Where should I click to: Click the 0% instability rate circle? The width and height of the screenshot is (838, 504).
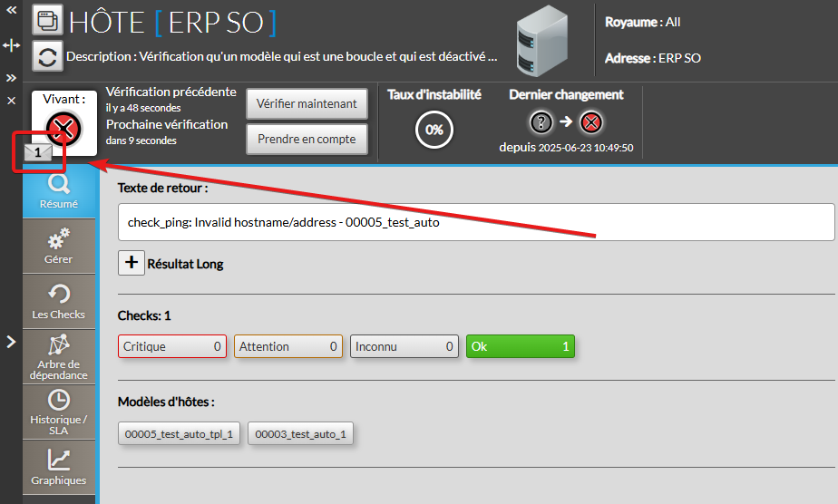(x=434, y=130)
